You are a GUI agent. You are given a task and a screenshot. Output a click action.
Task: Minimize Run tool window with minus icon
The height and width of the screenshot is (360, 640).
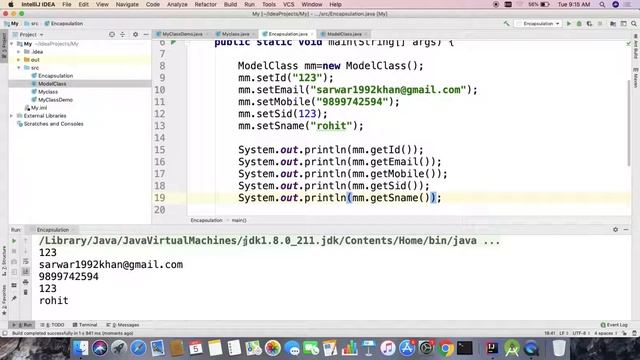click(626, 230)
